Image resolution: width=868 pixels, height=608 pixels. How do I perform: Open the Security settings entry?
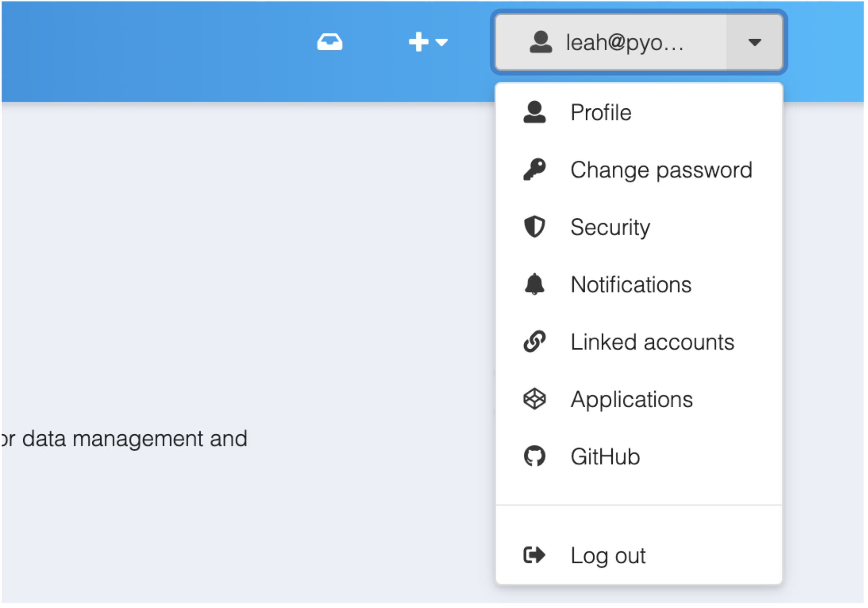point(639,227)
